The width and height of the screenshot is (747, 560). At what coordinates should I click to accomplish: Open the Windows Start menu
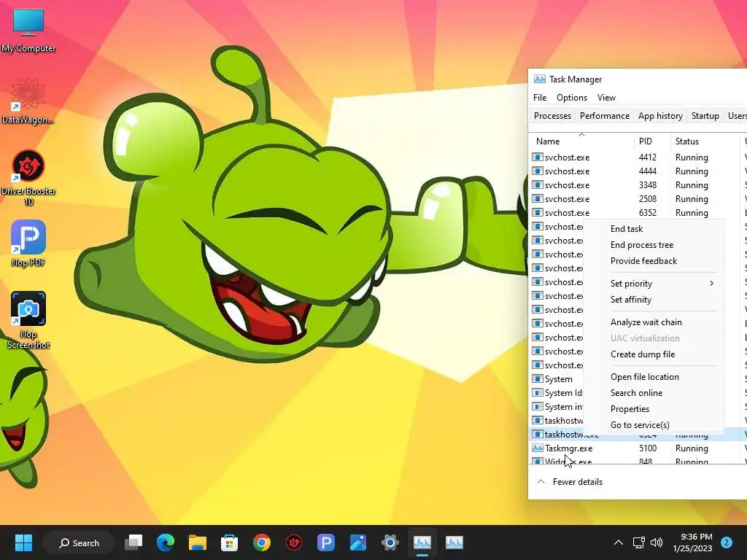click(x=23, y=542)
